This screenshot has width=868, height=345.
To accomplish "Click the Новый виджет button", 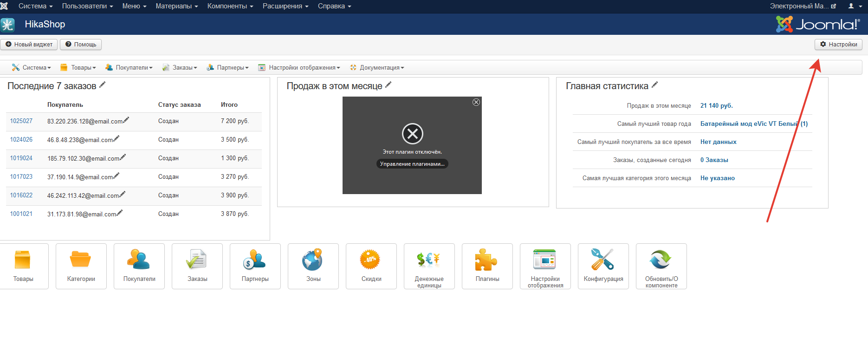I will [29, 45].
